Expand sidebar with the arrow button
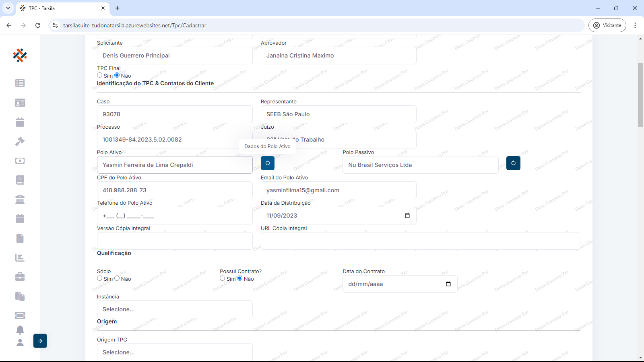Viewport: 644px width, 362px height. [x=40, y=341]
